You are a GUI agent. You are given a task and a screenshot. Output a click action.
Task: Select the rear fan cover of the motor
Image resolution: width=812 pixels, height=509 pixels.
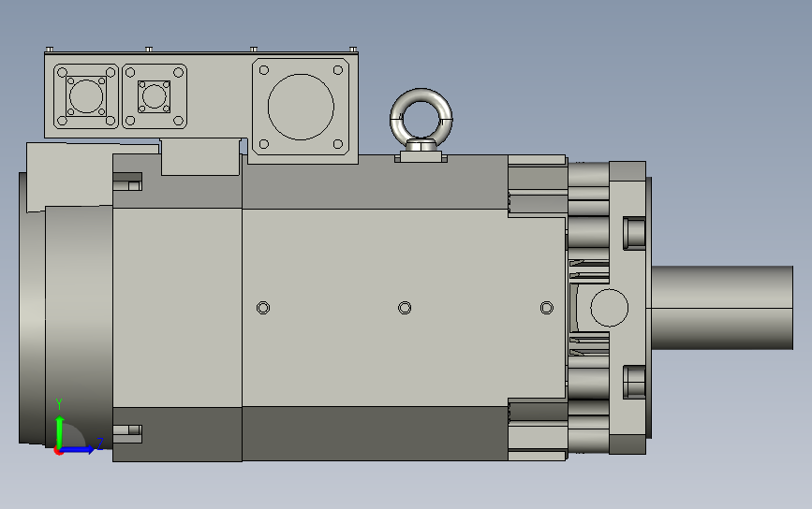pyautogui.click(x=66, y=326)
